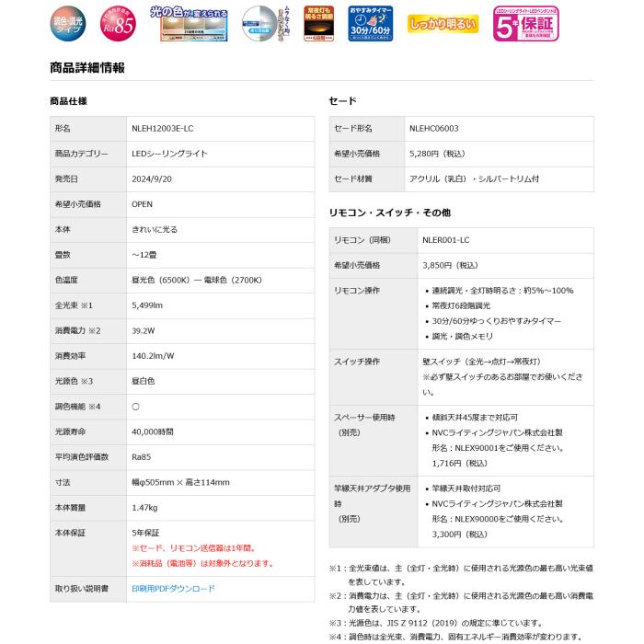Click the 商品仕様 section heading

pyautogui.click(x=68, y=101)
